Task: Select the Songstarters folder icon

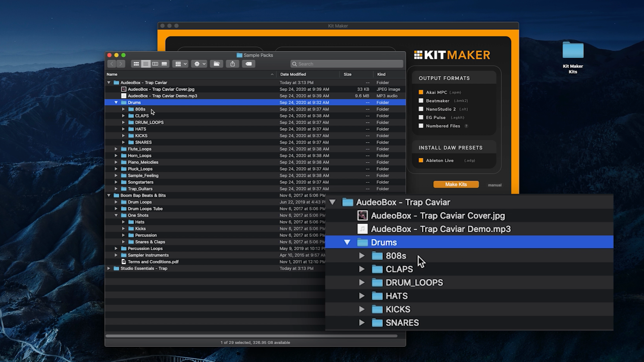Action: 124,182
